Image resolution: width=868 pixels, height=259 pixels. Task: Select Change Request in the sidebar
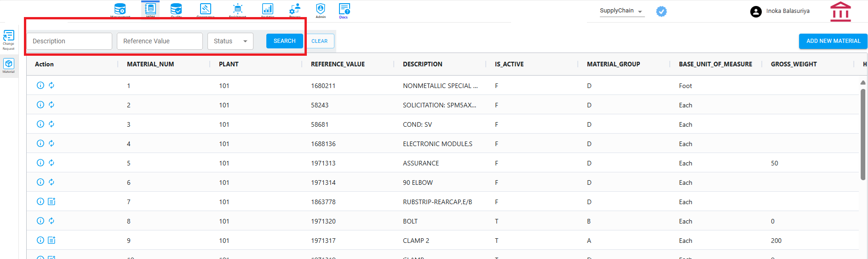[9, 40]
